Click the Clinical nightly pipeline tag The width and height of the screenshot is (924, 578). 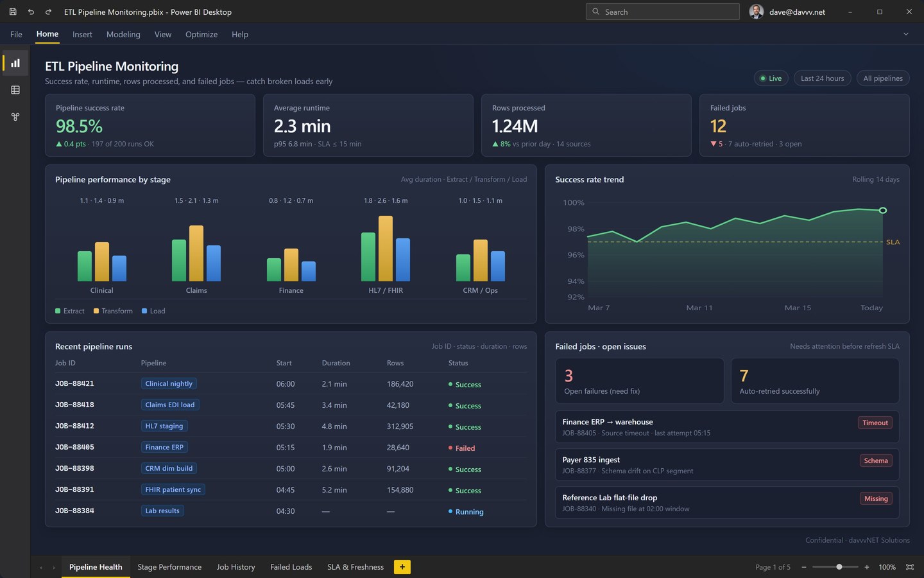[x=169, y=383]
